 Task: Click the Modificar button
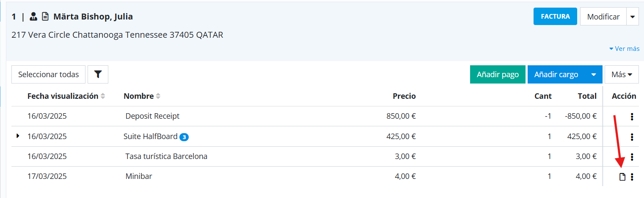603,17
